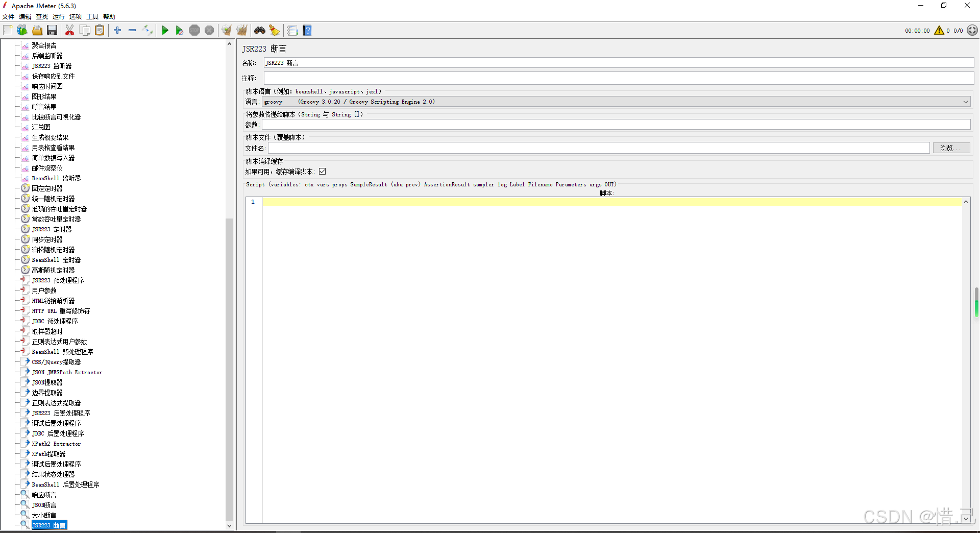Click the warning triangle log indicator

tap(939, 31)
